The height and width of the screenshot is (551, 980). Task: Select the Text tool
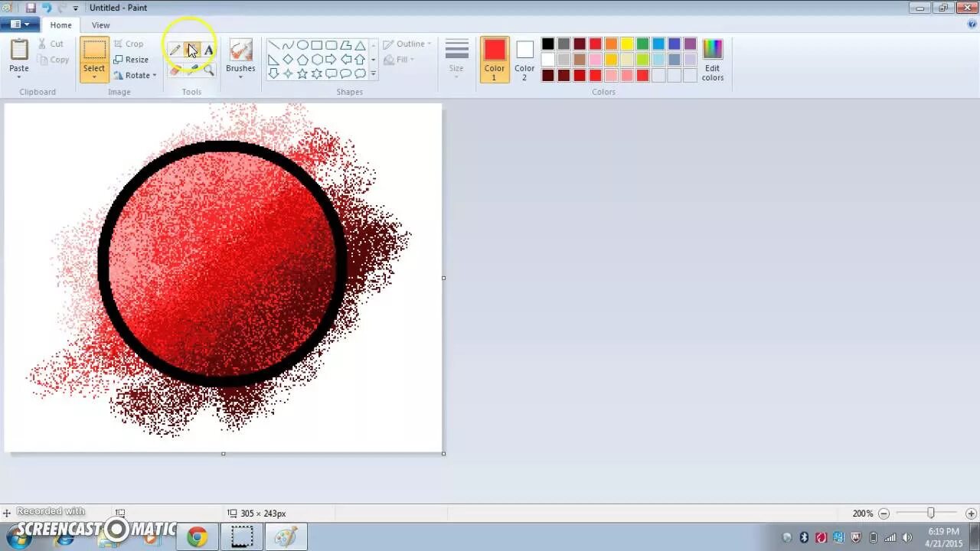point(208,51)
